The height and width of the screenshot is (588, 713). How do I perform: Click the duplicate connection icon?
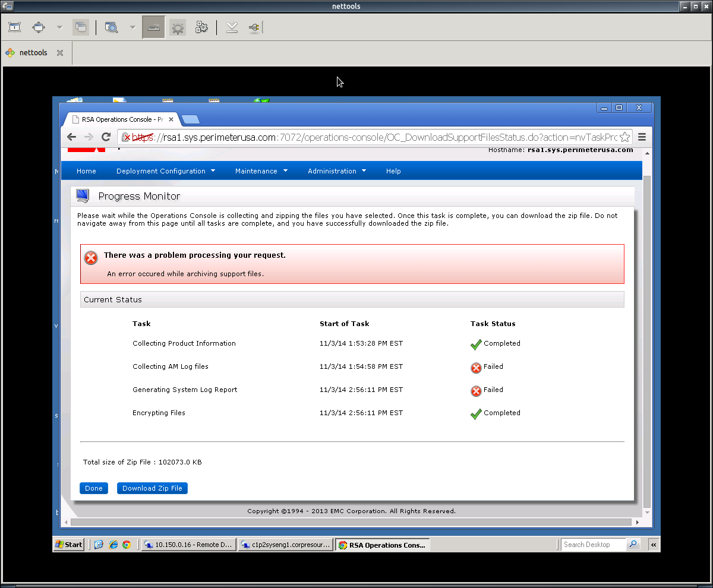(81, 27)
